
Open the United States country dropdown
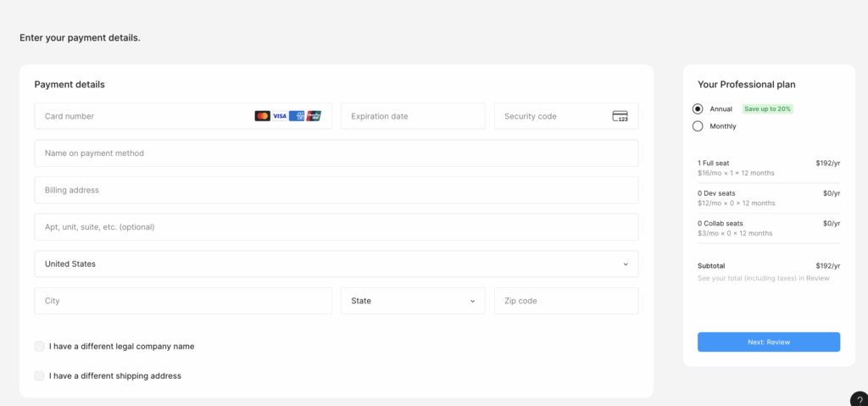(336, 264)
